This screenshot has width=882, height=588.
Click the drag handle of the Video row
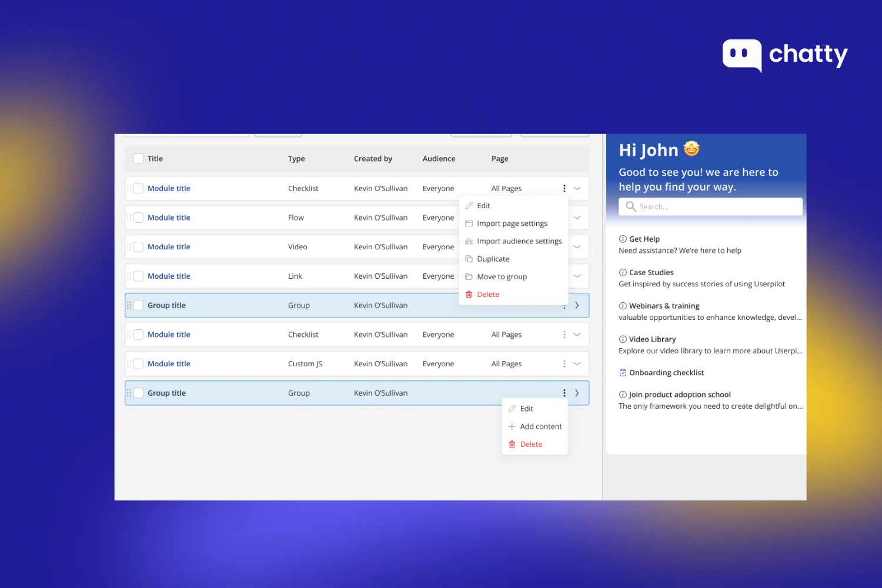point(129,247)
